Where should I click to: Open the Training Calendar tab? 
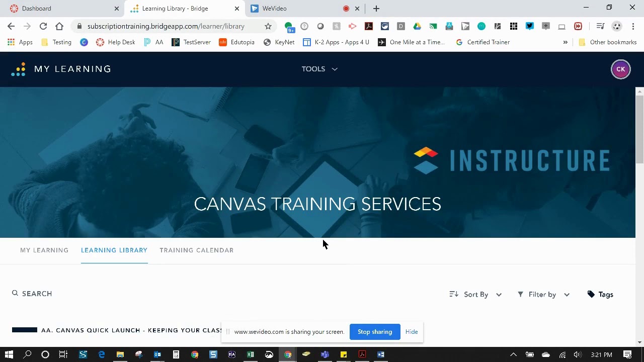coord(197,250)
